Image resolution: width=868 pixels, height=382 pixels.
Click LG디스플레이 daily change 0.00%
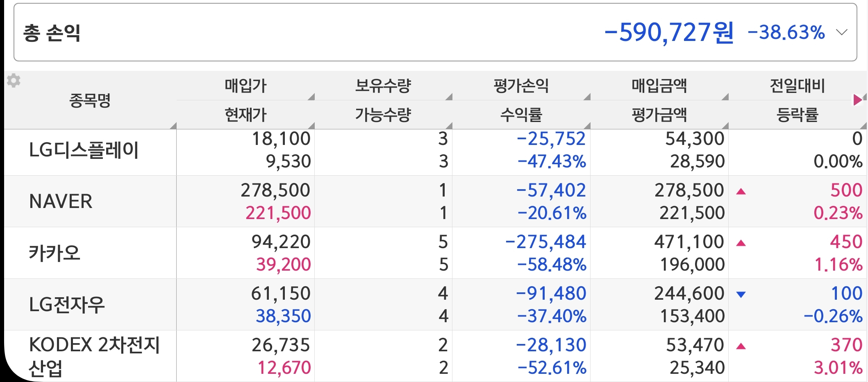coord(838,161)
